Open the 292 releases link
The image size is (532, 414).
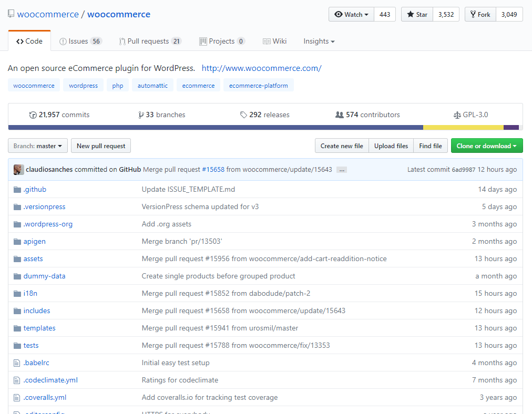coord(264,115)
